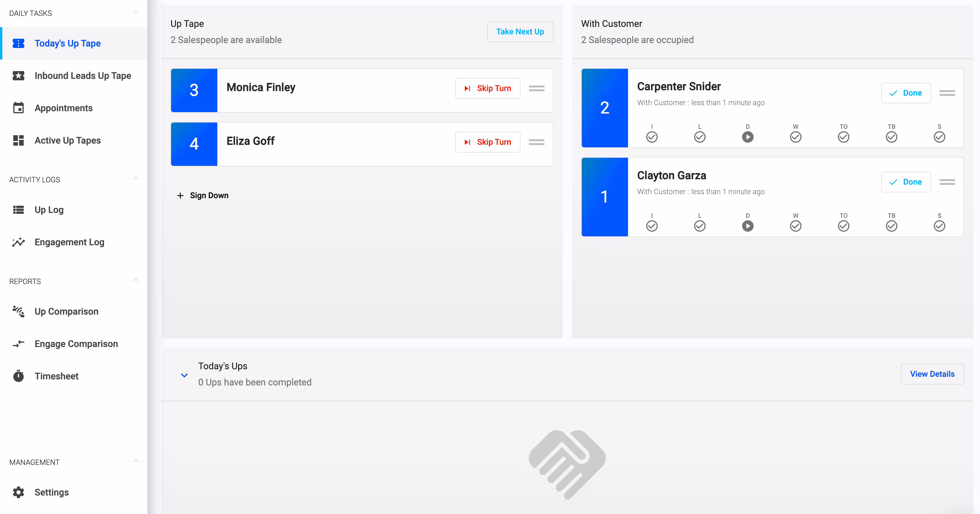Open the Up Log menu item
This screenshot has height=514, width=980.
click(49, 210)
